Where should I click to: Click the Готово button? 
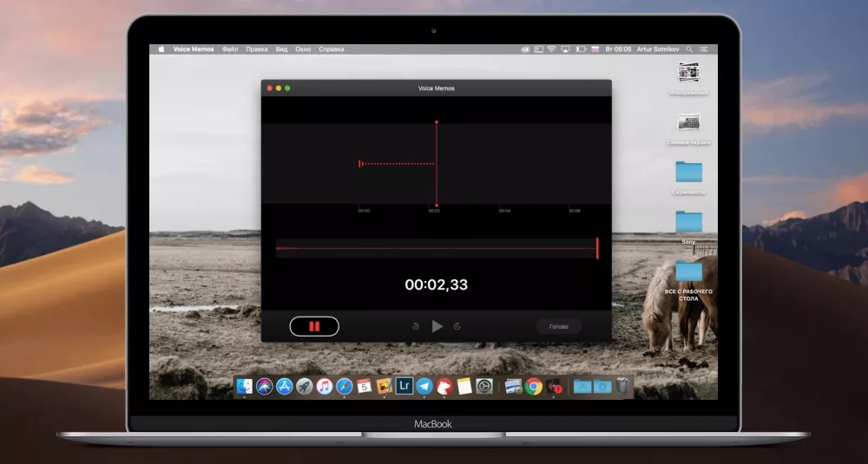pyautogui.click(x=558, y=326)
